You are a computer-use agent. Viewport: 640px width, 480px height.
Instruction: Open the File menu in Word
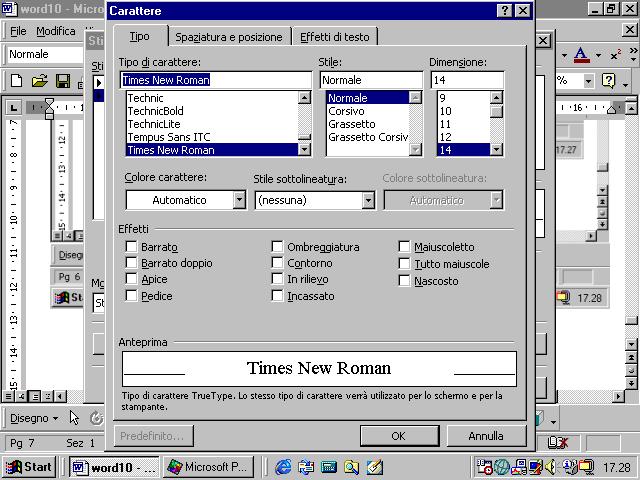[18, 31]
